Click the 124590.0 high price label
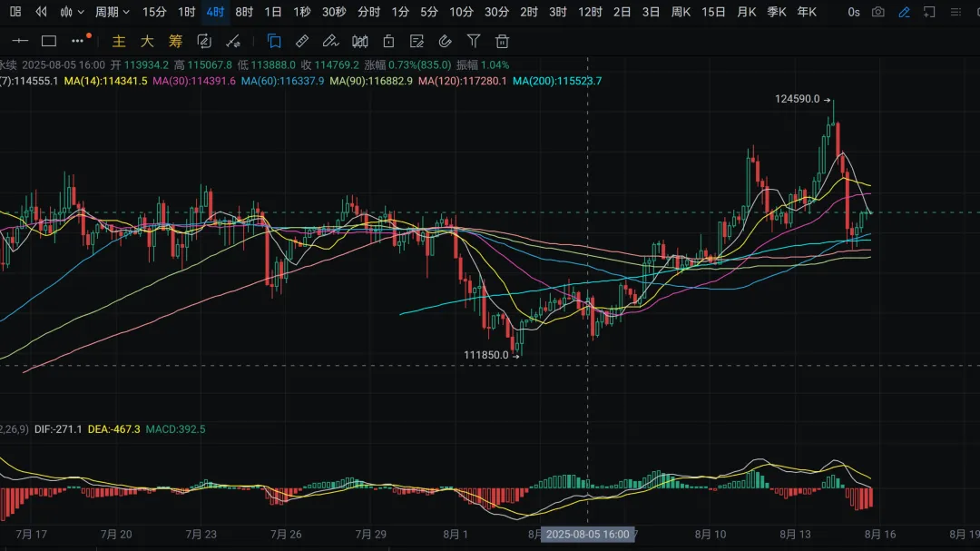Viewport: 980px width, 551px height. point(798,99)
